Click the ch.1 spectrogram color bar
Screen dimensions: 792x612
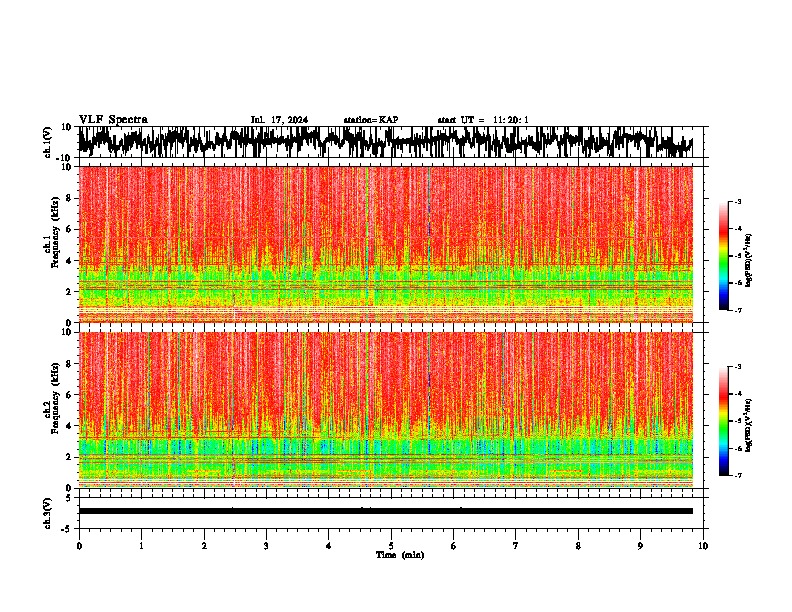coord(723,256)
